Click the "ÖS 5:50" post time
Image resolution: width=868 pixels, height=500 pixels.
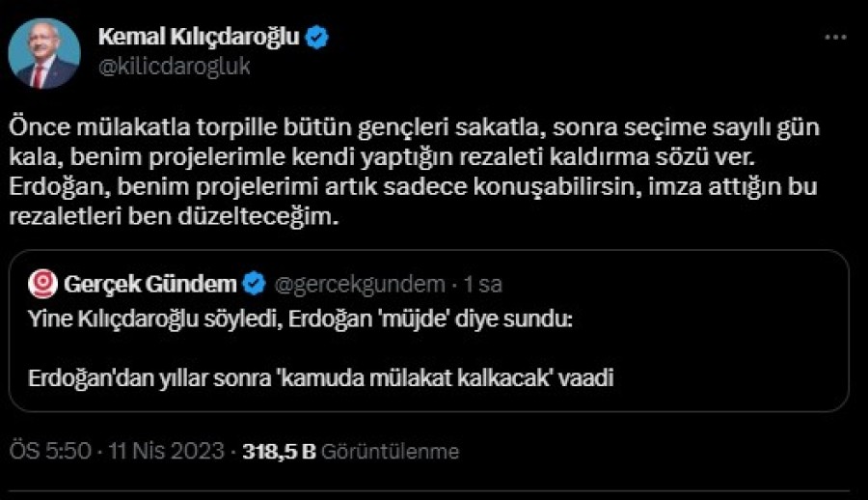coord(38,451)
